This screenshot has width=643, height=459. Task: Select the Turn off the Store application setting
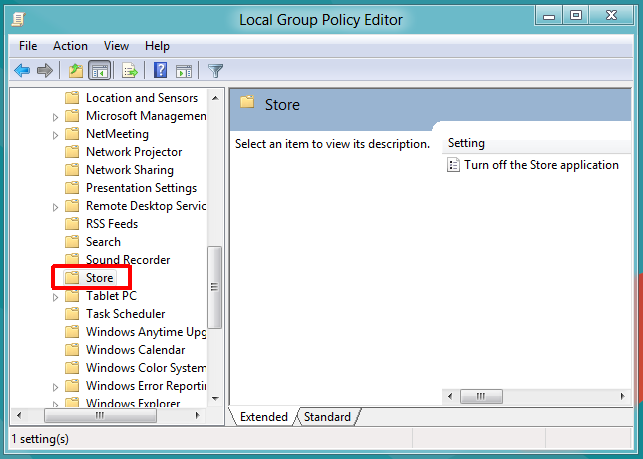pyautogui.click(x=541, y=165)
